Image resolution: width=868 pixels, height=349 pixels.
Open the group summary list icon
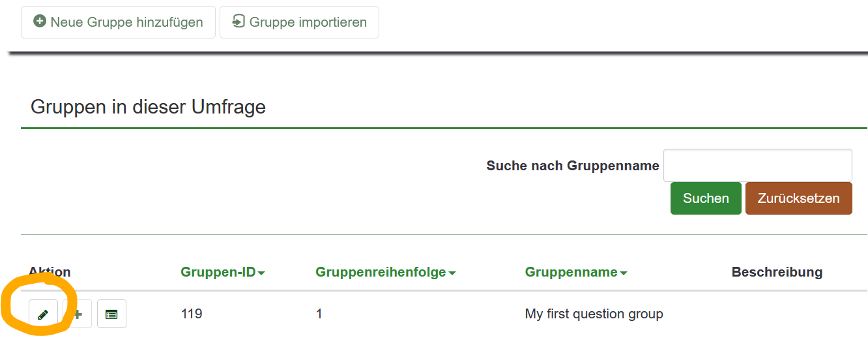coord(111,314)
